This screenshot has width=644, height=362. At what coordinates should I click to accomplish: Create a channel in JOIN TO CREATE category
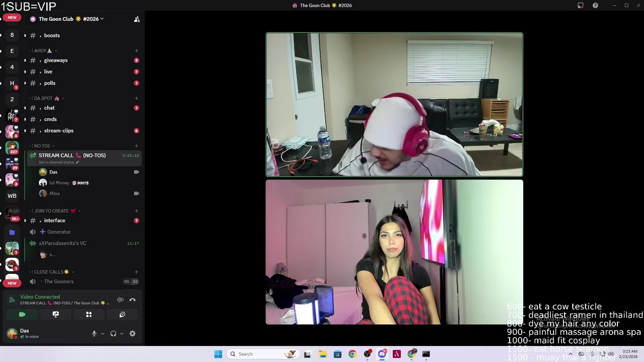click(136, 211)
